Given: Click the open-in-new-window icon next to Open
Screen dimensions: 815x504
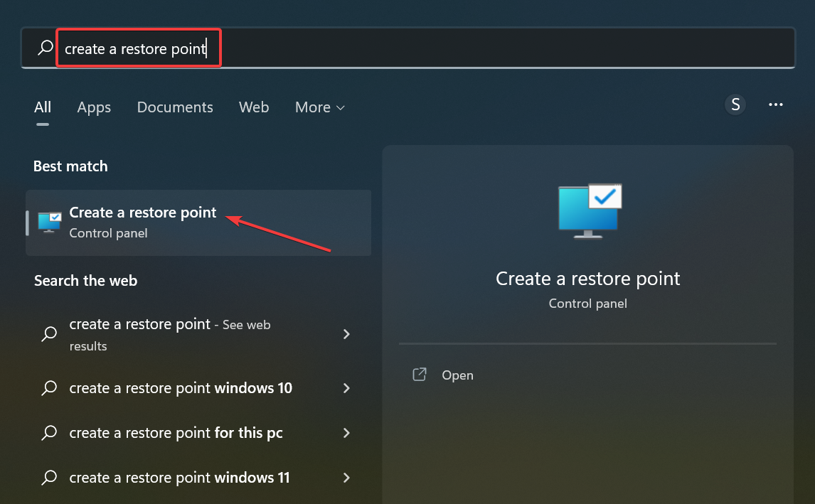Looking at the screenshot, I should pos(420,375).
